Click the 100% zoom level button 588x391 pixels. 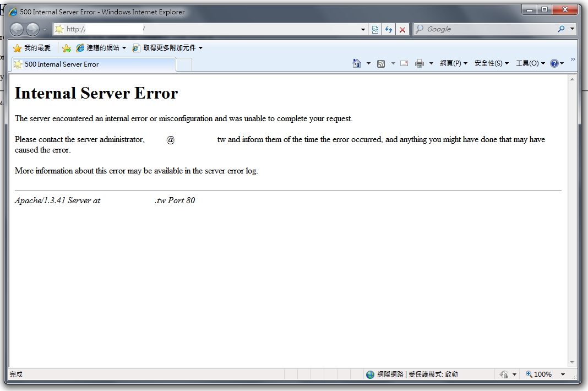(x=538, y=374)
